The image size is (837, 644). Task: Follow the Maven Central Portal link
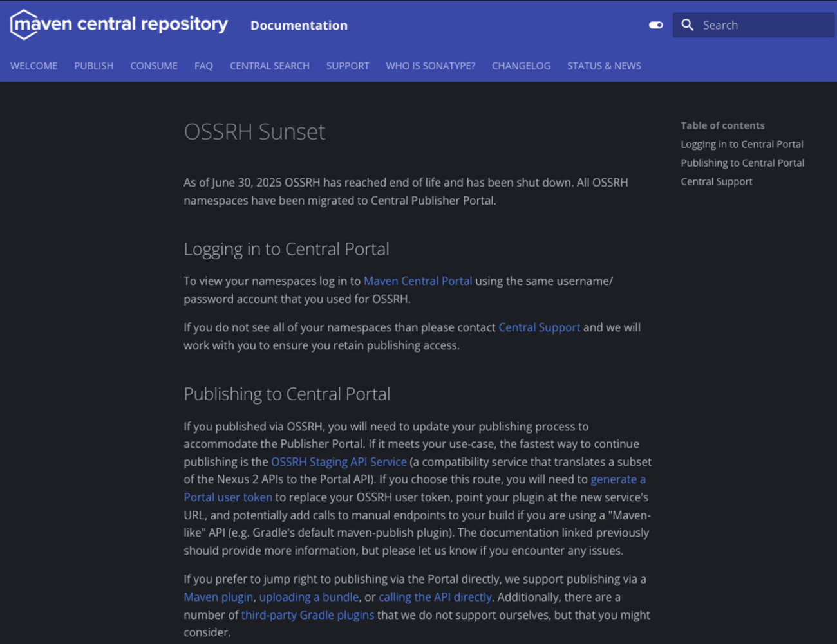(418, 281)
